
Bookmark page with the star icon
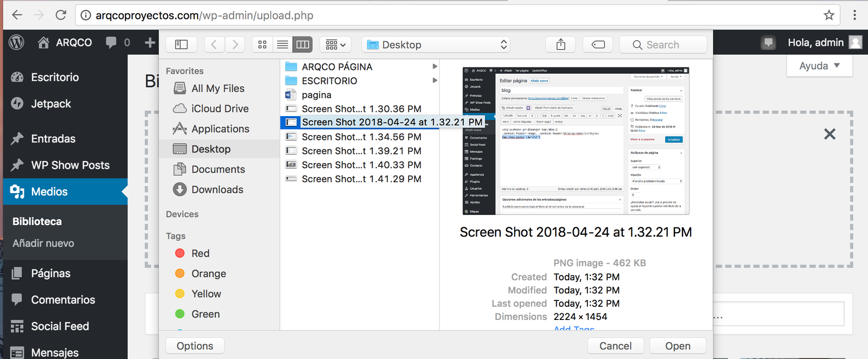pos(828,15)
